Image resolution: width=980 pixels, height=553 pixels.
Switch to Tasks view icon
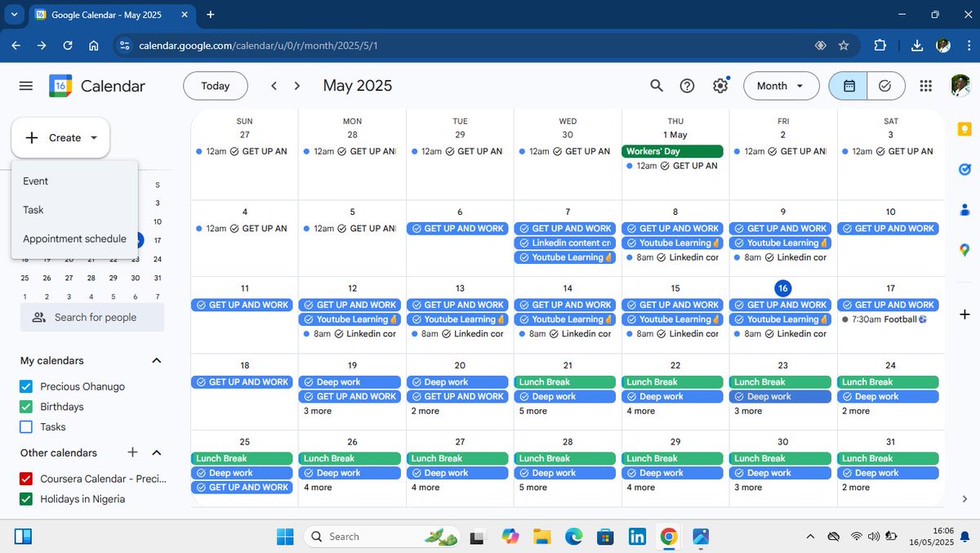885,86
